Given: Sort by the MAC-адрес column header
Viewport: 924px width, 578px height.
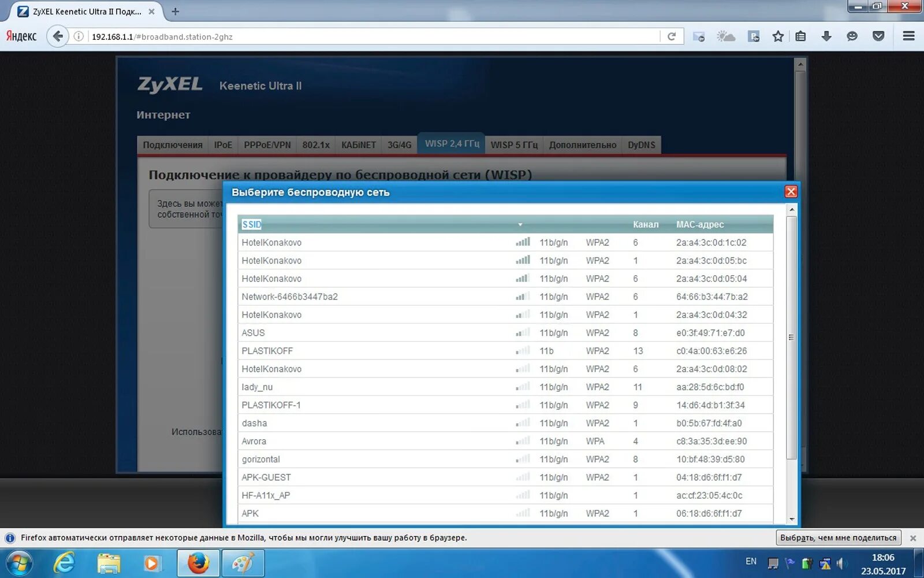Looking at the screenshot, I should click(x=700, y=225).
